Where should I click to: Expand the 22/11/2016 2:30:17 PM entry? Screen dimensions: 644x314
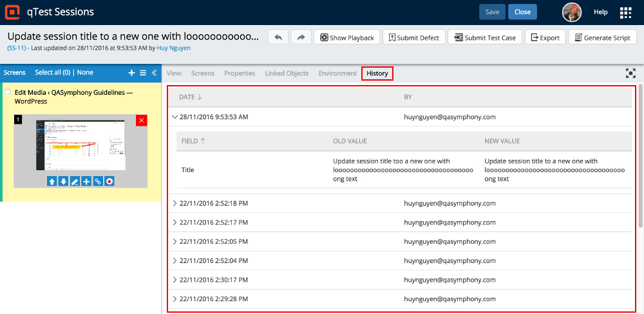coord(175,280)
